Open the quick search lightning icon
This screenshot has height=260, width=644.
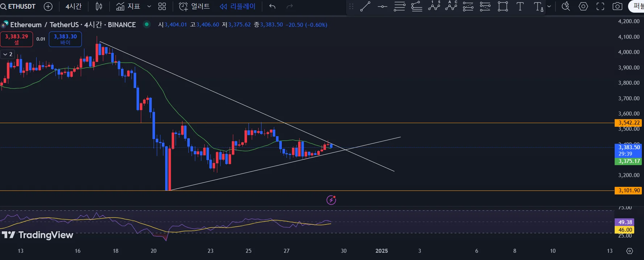click(x=566, y=7)
